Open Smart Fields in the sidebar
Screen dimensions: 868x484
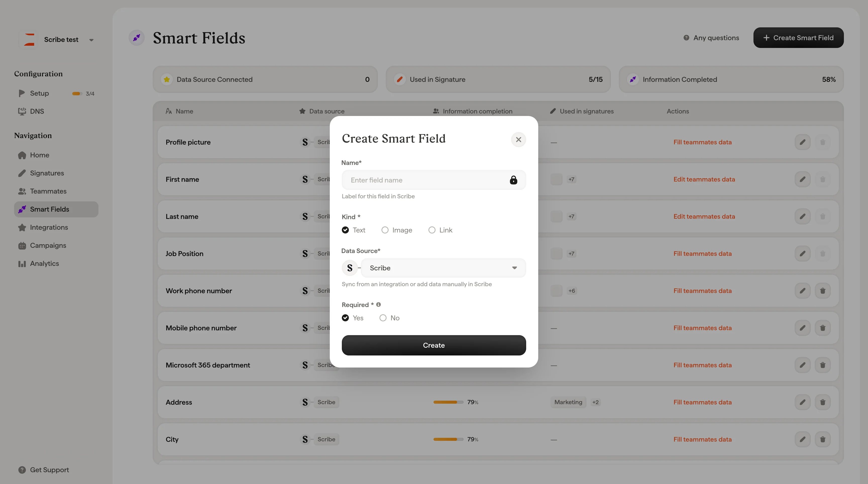point(56,209)
